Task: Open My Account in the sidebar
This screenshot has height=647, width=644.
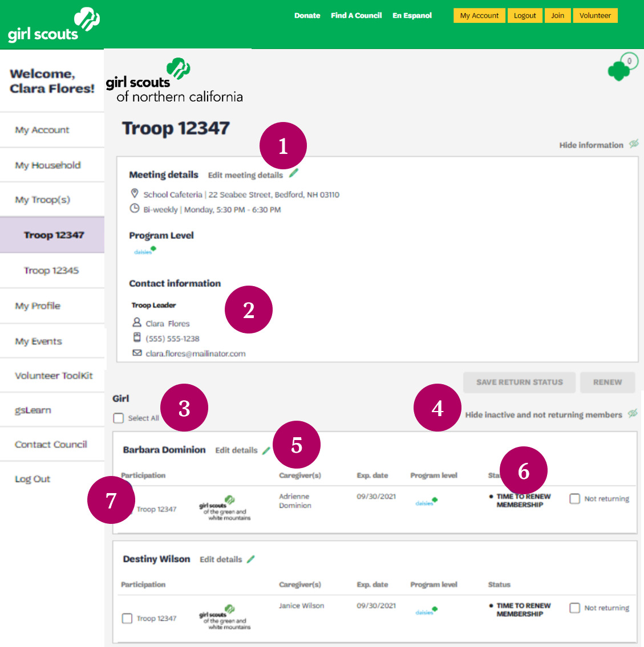Action: point(52,130)
